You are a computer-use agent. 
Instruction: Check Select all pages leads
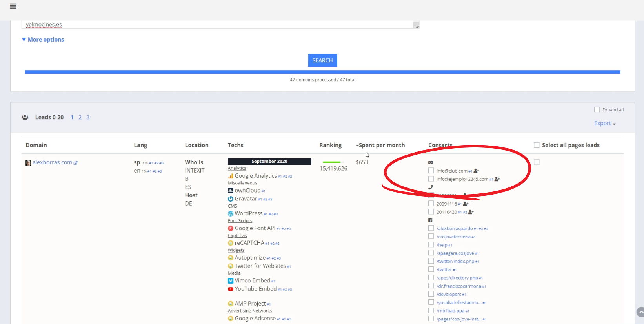click(x=537, y=145)
